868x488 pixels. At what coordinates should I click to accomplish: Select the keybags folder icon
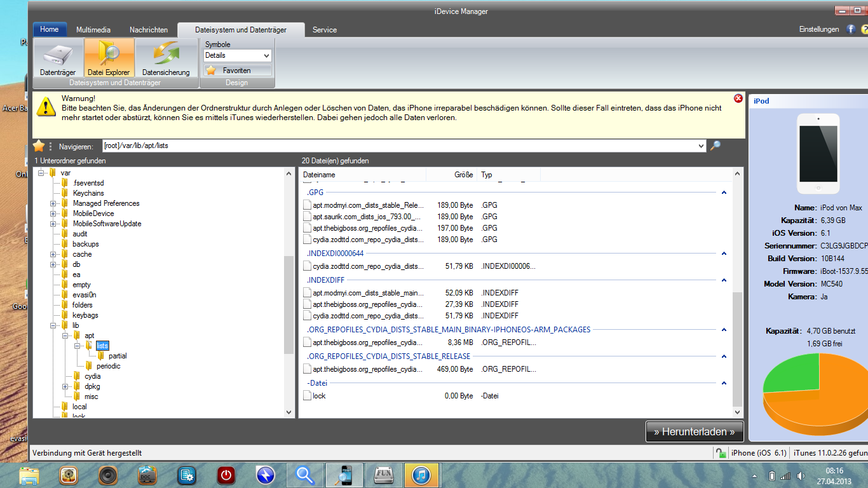pyautogui.click(x=65, y=315)
